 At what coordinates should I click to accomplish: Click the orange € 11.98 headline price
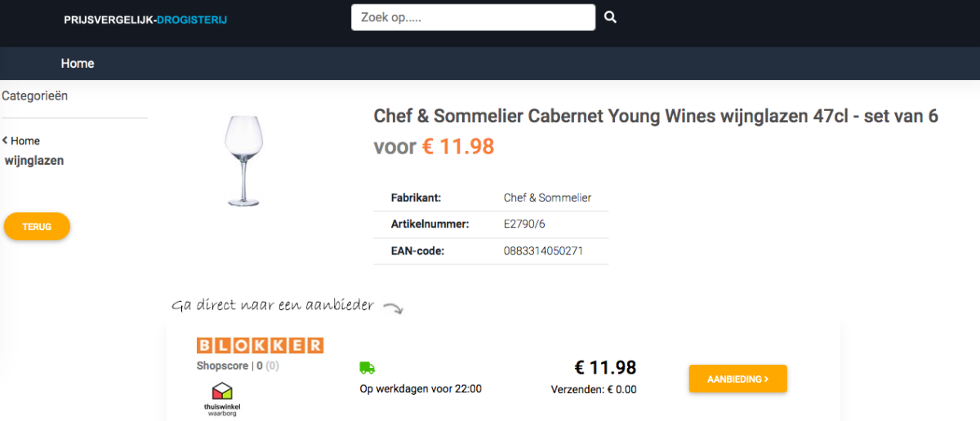click(458, 147)
